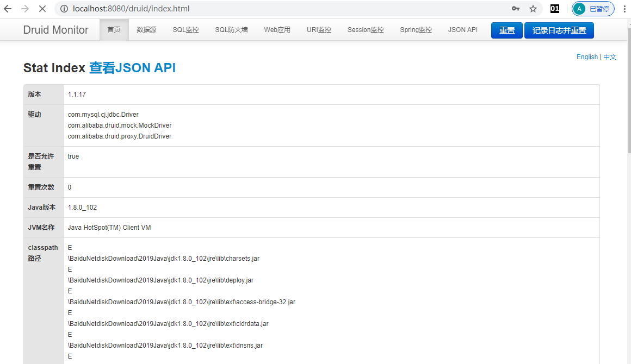Image resolution: width=631 pixels, height=364 pixels.
Task: Click com.mysql.cj.jdbc.Driver text
Action: (x=103, y=115)
